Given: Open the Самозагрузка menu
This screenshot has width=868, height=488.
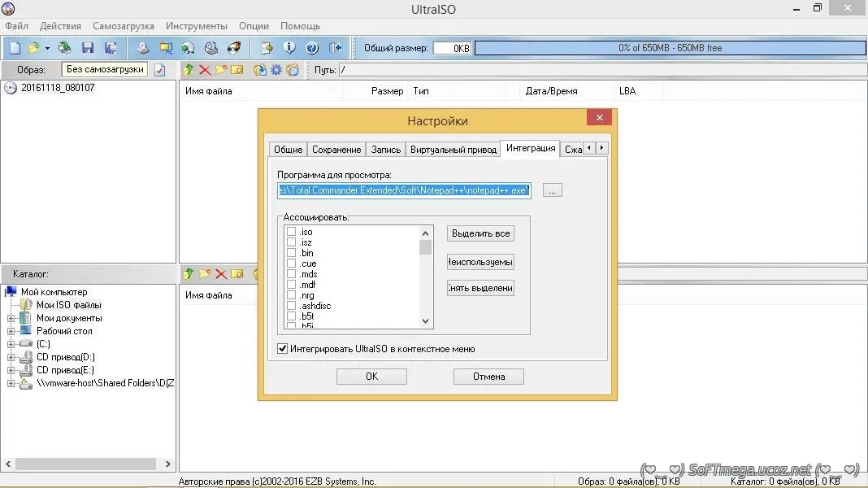Looking at the screenshot, I should tap(124, 26).
